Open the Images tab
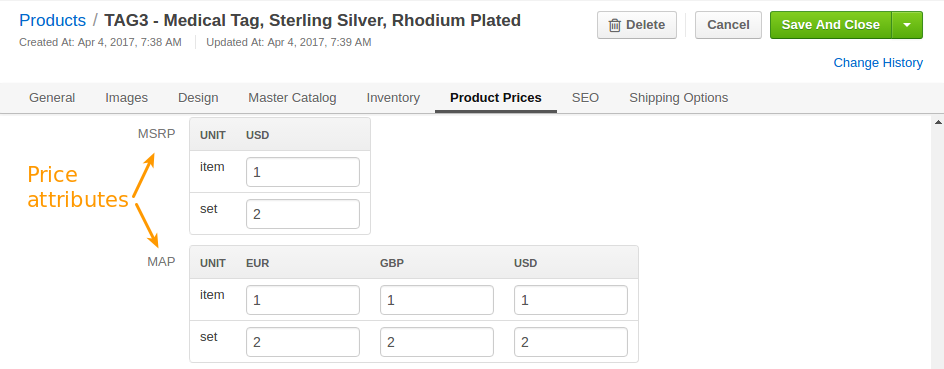The image size is (944, 369). [126, 98]
